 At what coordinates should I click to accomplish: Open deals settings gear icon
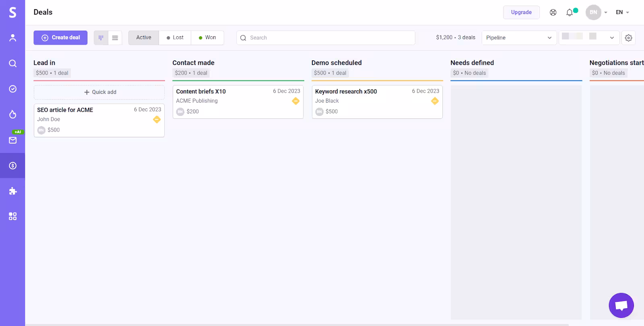(628, 38)
